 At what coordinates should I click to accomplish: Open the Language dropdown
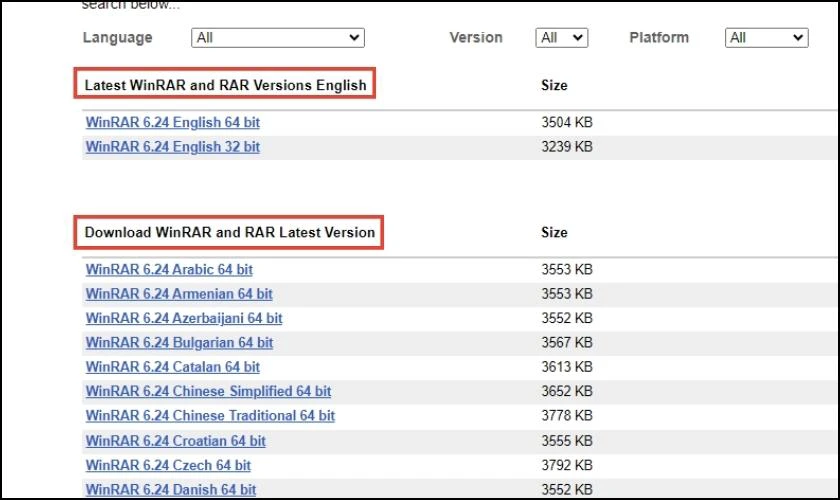[278, 38]
